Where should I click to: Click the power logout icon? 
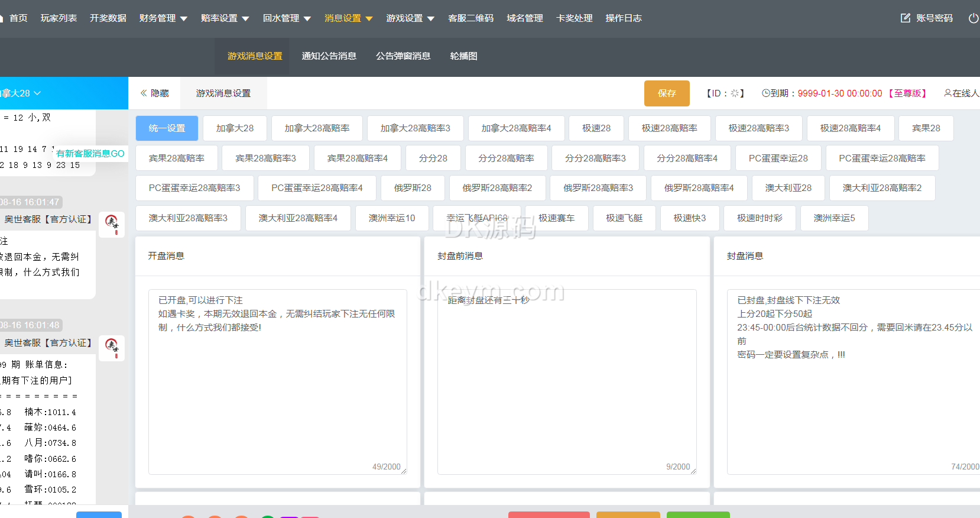[x=973, y=18]
